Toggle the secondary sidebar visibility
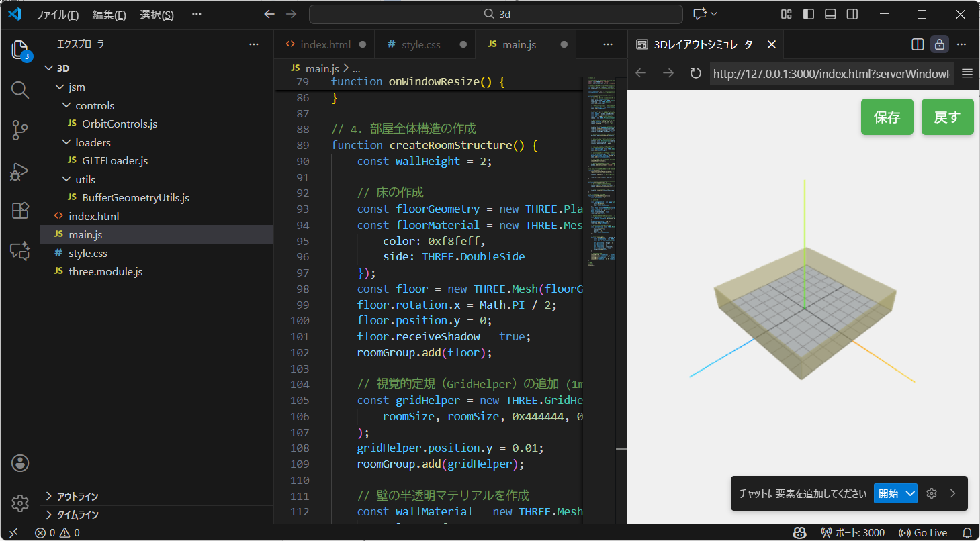Screen dimensions: 980x541 (x=852, y=14)
